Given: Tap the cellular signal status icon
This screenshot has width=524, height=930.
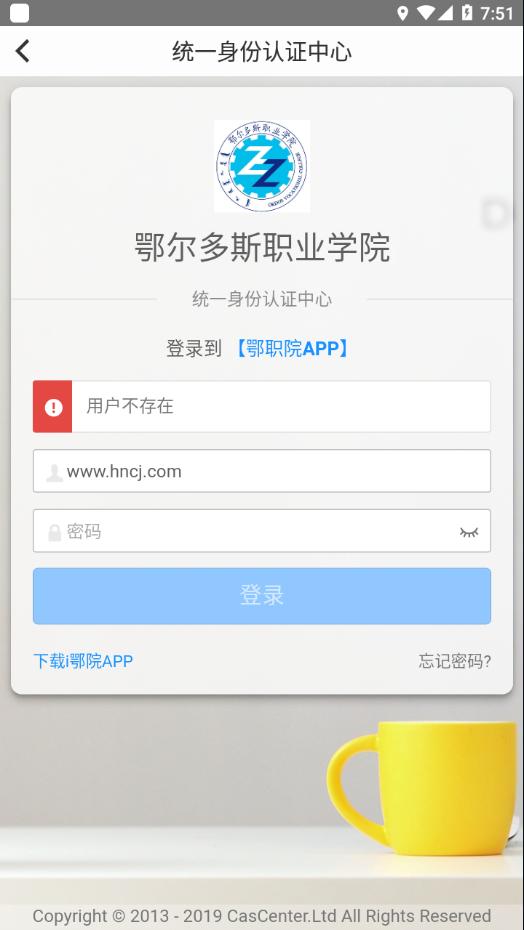Looking at the screenshot, I should click(x=445, y=13).
